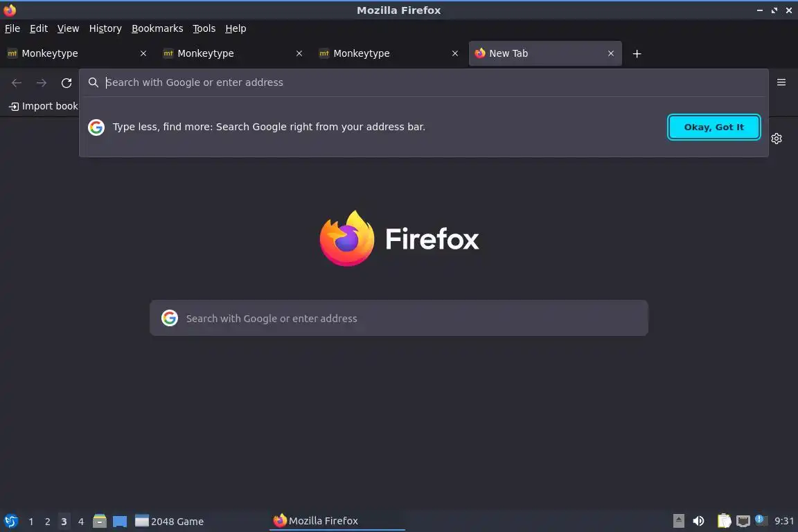
Task: Click the Okay, Got It button
Action: click(713, 127)
